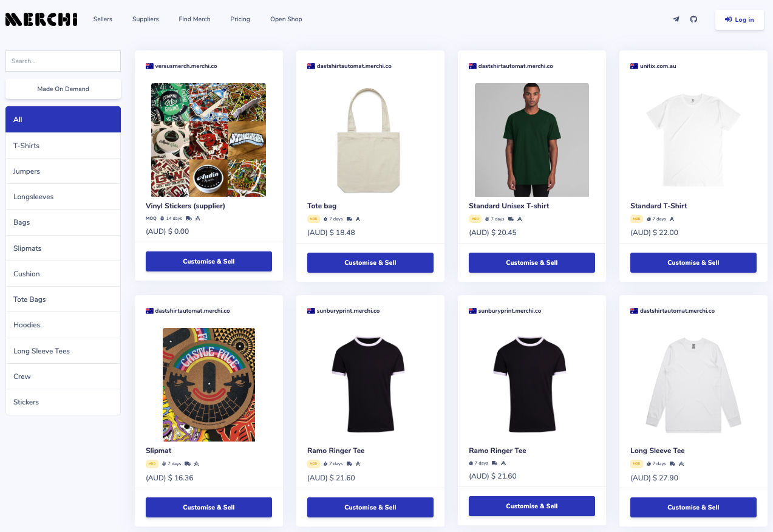Click the truck shipping icon on Tote bag
This screenshot has width=773, height=532.
tap(350, 219)
